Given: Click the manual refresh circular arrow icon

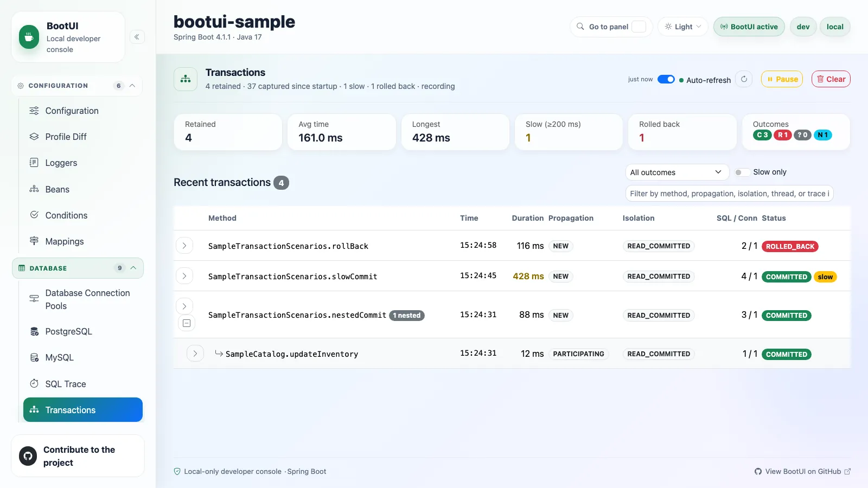Looking at the screenshot, I should (744, 79).
